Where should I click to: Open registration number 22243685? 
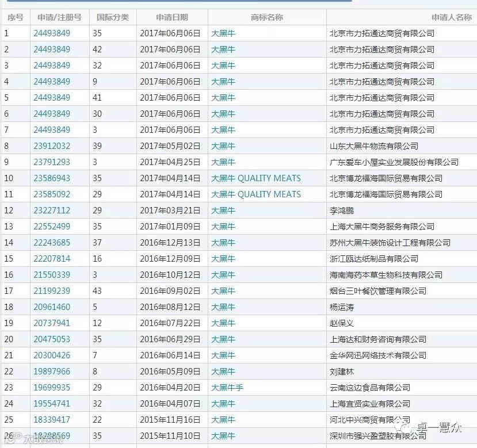[52, 243]
